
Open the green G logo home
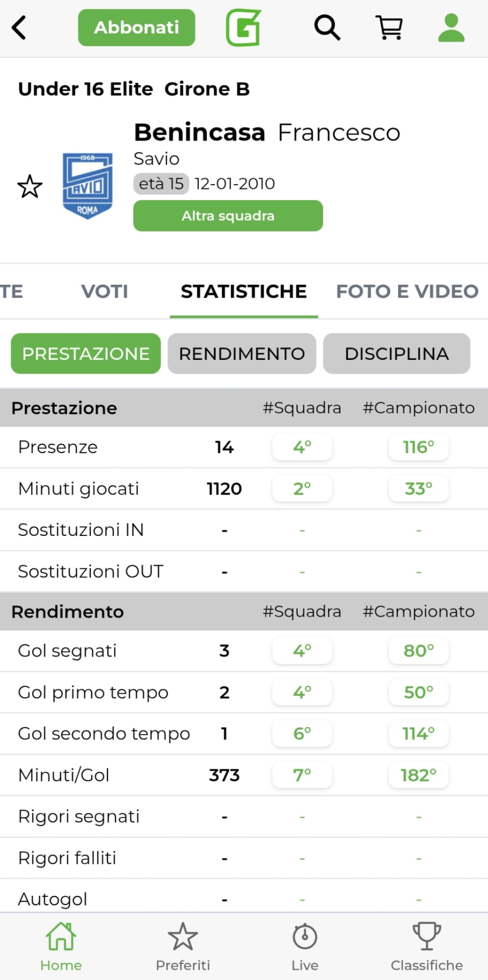243,28
